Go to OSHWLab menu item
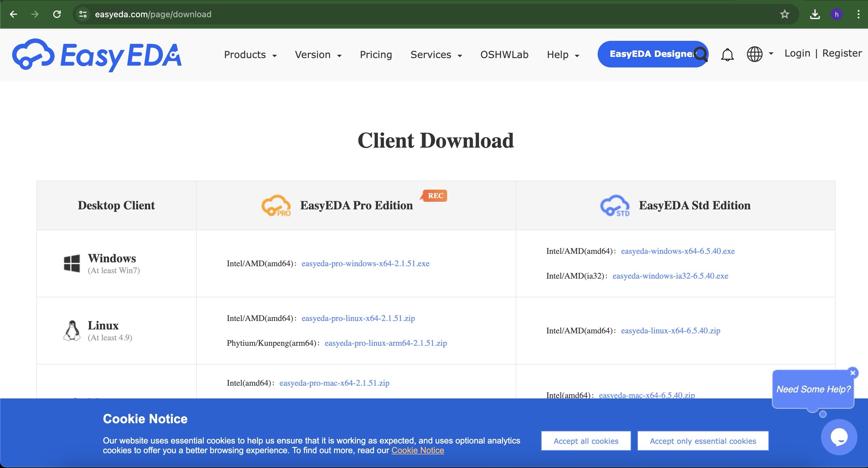 click(x=504, y=54)
